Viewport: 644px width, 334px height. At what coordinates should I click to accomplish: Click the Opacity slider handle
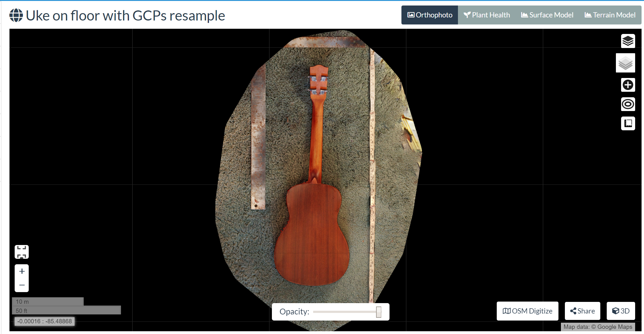coord(379,312)
